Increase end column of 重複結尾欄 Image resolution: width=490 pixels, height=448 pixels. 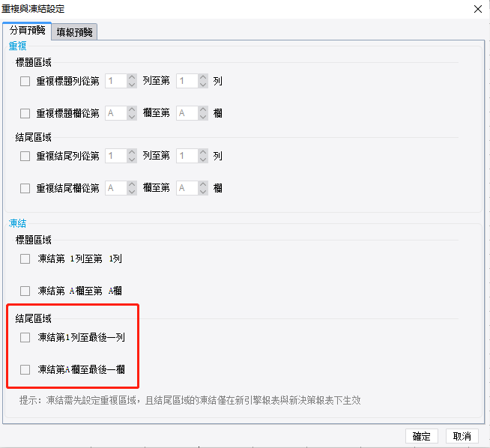coord(203,184)
